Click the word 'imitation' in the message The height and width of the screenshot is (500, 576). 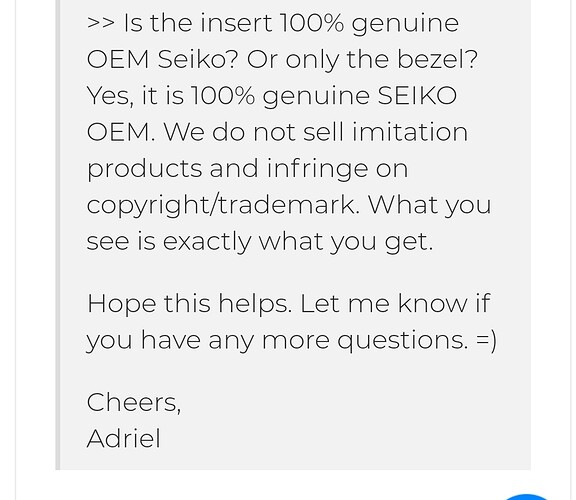[410, 132]
